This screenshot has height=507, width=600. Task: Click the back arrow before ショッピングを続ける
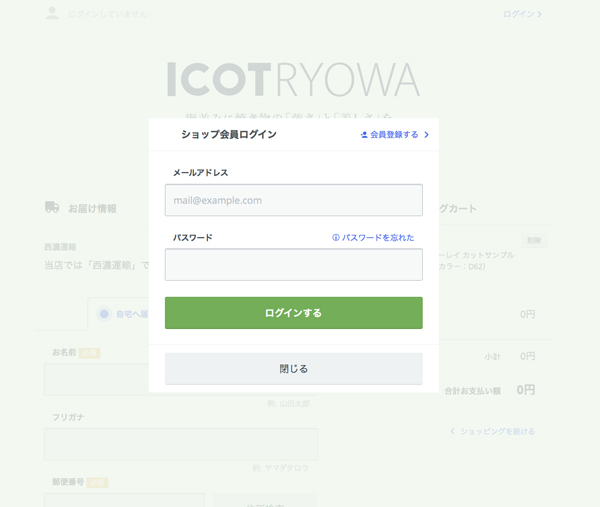click(452, 431)
